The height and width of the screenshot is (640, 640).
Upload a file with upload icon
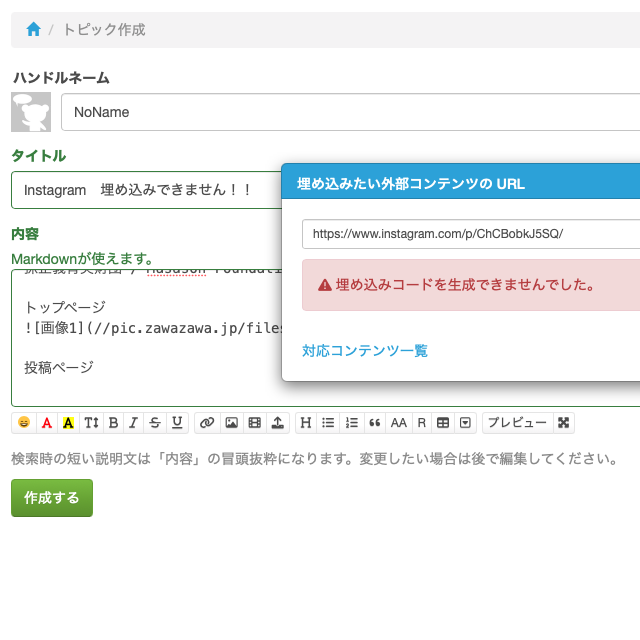[x=278, y=422]
